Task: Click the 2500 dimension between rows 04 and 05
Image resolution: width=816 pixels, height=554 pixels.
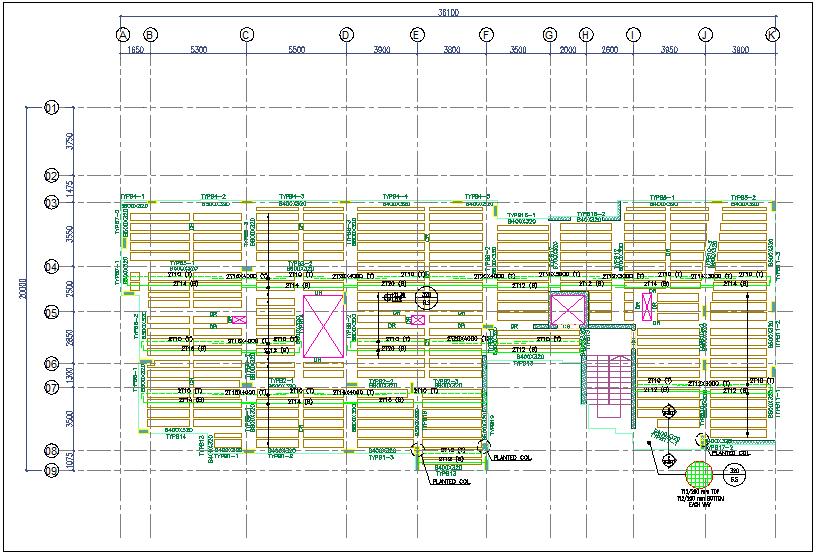Action: click(70, 289)
